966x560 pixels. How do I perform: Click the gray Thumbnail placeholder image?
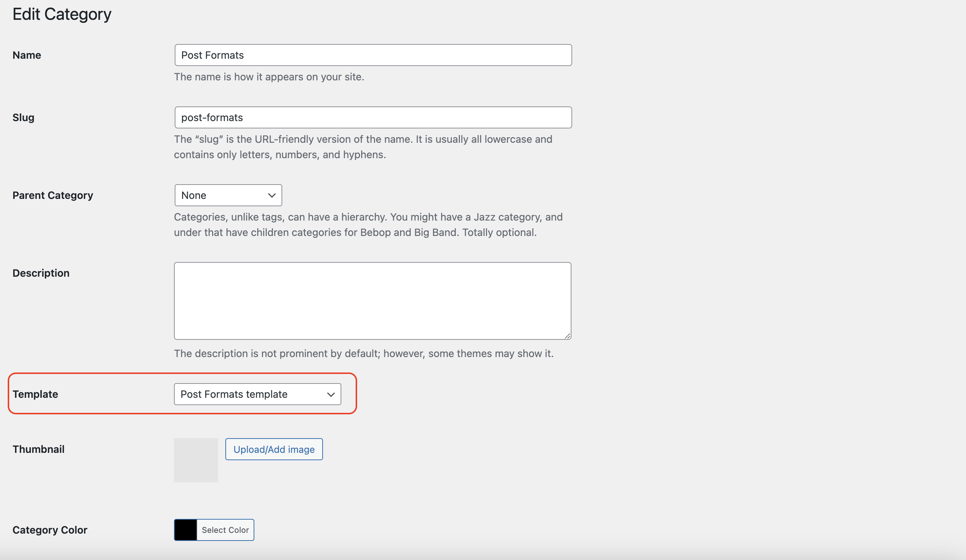(x=196, y=460)
